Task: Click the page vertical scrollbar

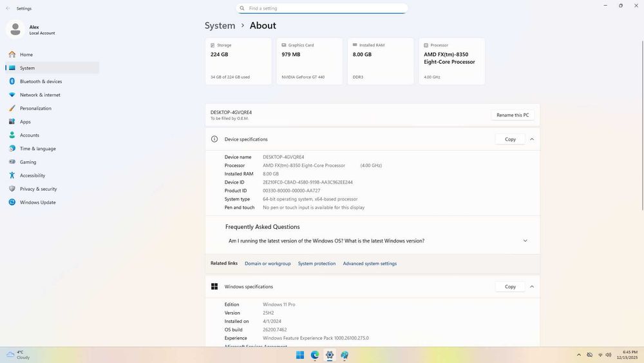Action: point(642,125)
